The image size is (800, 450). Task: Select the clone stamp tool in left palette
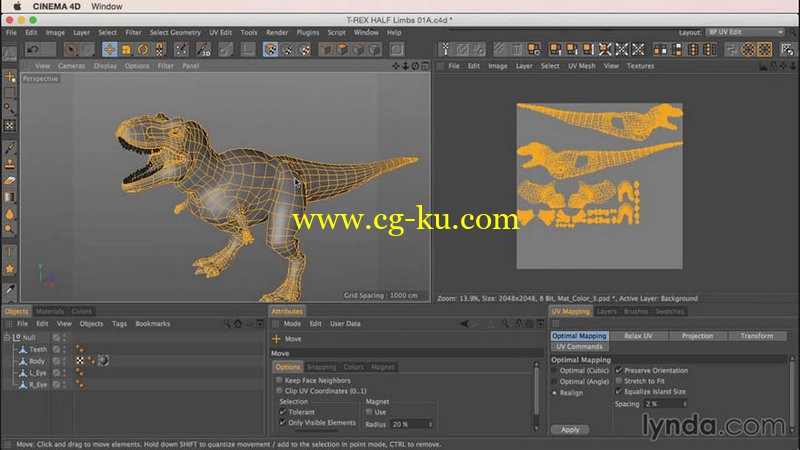point(10,164)
